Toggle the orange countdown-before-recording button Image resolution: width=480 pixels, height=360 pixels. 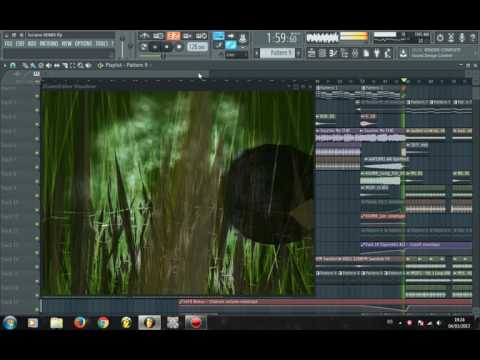click(x=173, y=36)
